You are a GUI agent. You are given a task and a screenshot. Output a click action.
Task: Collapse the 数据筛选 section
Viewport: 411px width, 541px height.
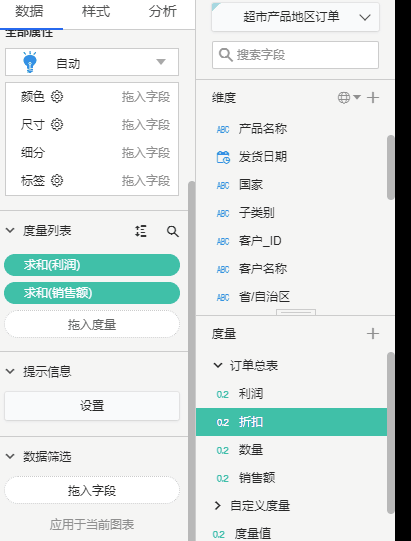coord(10,456)
